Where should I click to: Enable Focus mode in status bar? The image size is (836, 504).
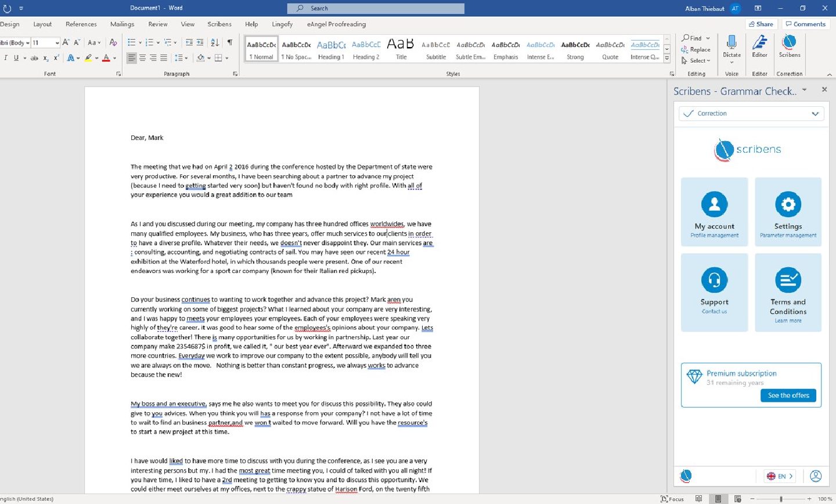click(x=672, y=499)
